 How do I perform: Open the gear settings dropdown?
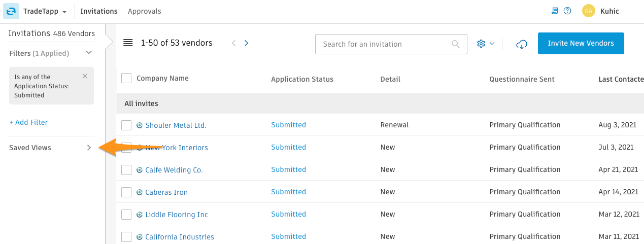pyautogui.click(x=486, y=44)
